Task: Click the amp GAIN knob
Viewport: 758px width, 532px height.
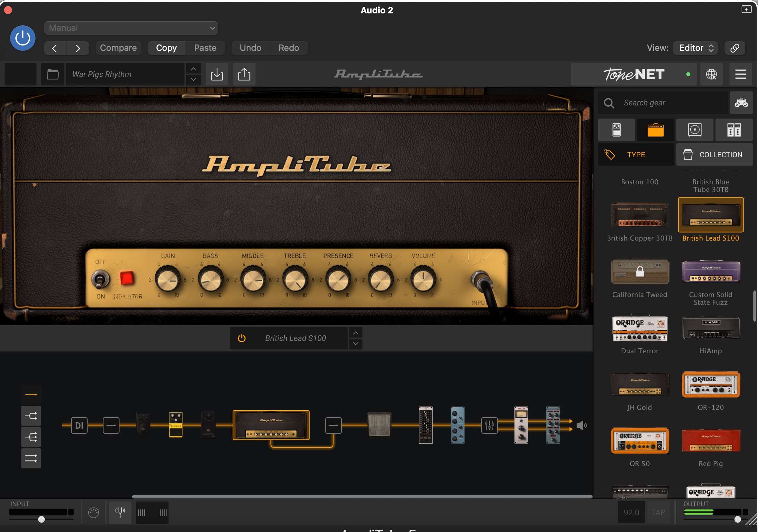Action: pos(168,280)
